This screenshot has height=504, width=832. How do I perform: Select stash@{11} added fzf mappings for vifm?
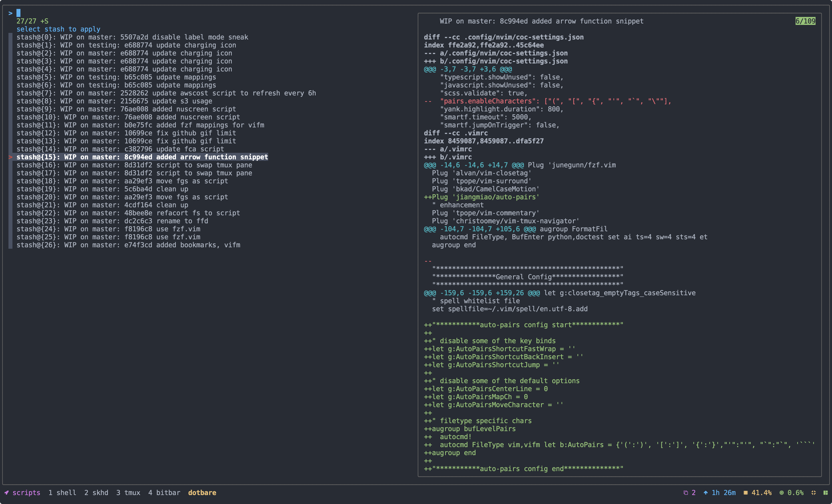141,125
